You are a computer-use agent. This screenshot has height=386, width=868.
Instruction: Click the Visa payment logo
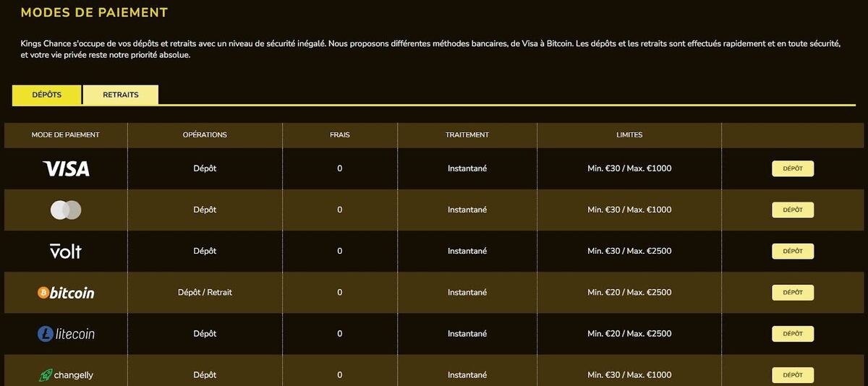tap(66, 168)
